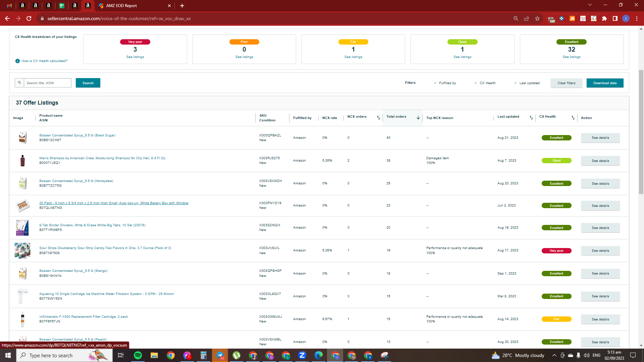Open the browser side panel icon
This screenshot has width=644, height=362.
[x=615, y=18]
